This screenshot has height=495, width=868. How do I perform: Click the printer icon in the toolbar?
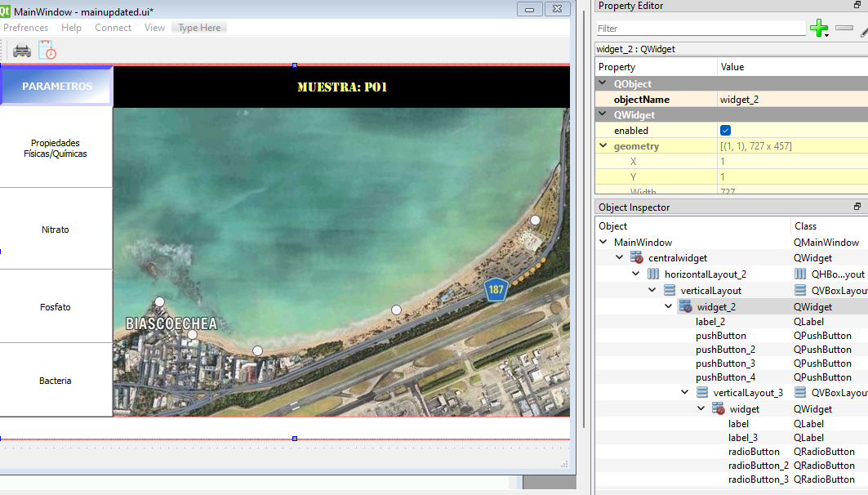point(22,51)
